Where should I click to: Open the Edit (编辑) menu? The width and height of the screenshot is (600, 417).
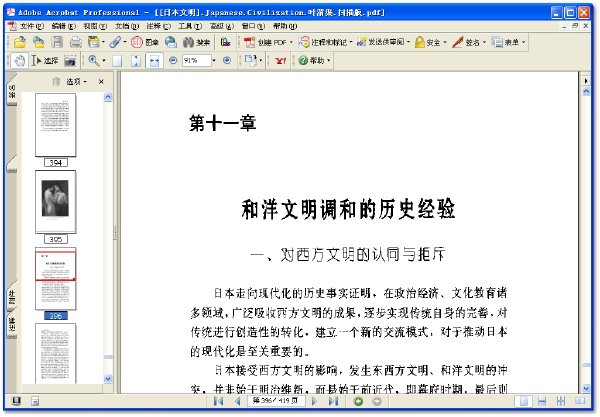point(64,26)
